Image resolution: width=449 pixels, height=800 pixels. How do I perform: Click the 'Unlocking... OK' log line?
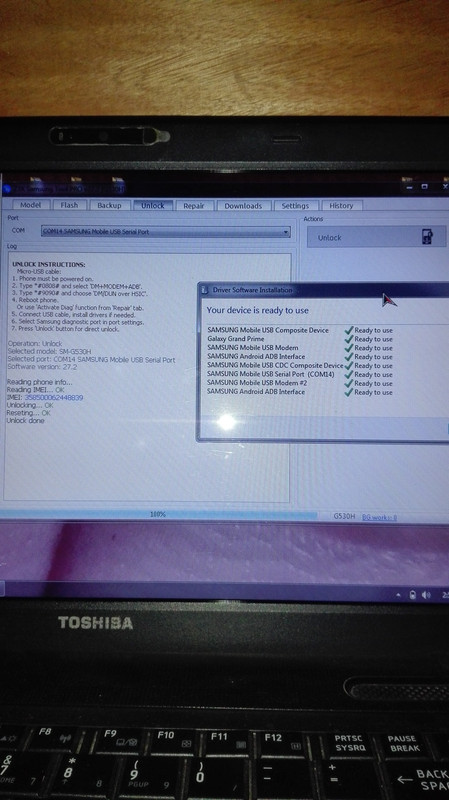30,405
